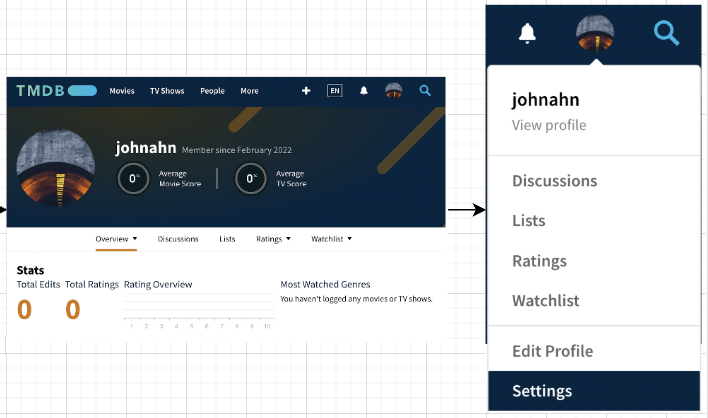
Task: Click the Rating Overview chart
Action: click(199, 311)
